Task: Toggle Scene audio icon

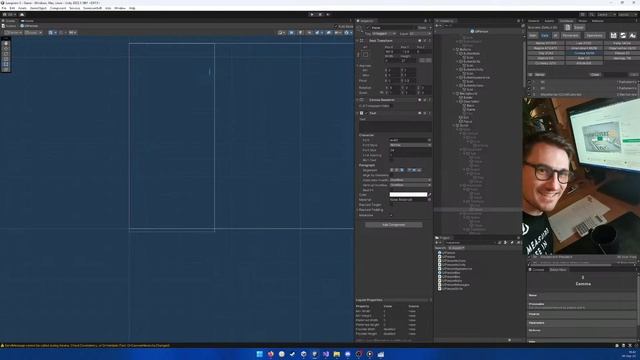Action: 309,33
